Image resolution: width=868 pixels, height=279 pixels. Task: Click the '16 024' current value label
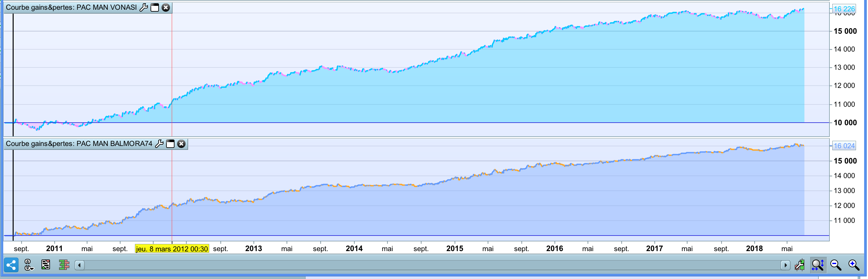[x=844, y=146]
